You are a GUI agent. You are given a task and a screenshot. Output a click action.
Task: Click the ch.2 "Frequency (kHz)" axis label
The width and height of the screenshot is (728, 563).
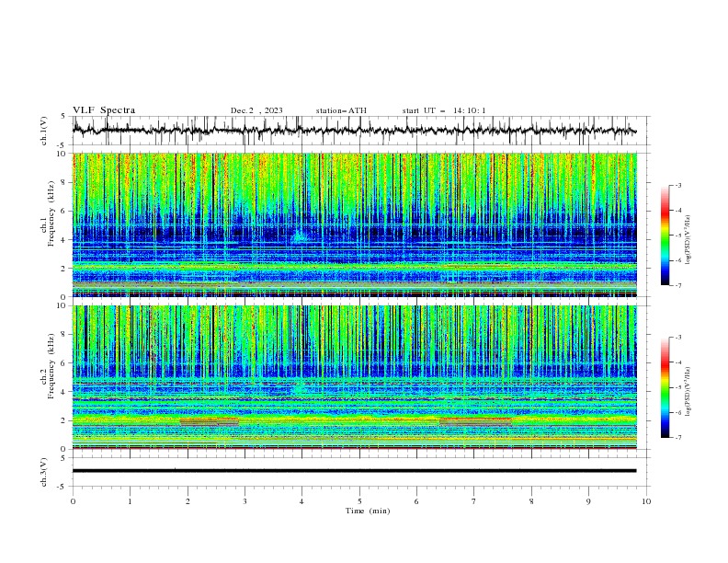pos(51,366)
